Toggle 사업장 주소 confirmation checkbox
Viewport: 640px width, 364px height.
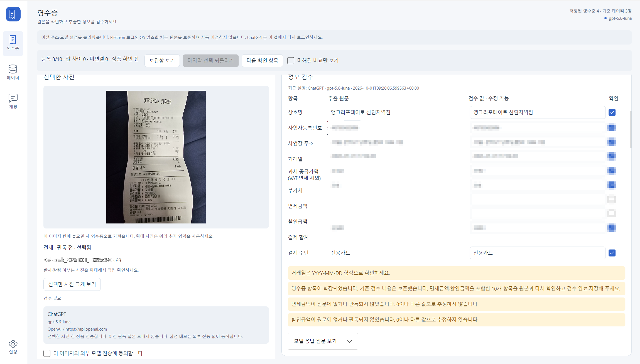612,142
